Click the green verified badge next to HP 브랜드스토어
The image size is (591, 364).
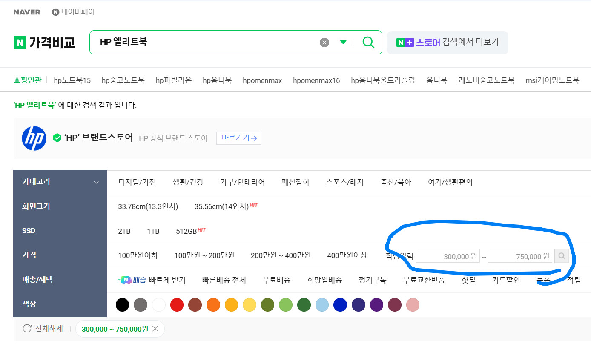58,138
